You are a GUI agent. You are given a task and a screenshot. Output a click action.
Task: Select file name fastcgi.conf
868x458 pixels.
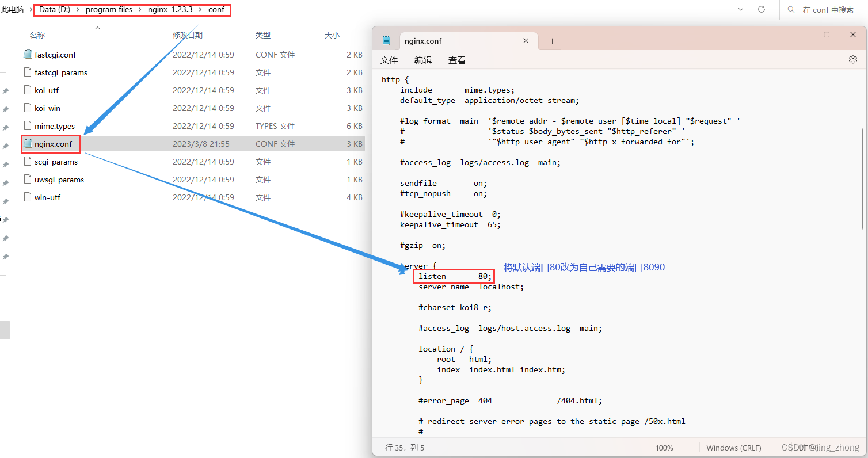tap(55, 55)
